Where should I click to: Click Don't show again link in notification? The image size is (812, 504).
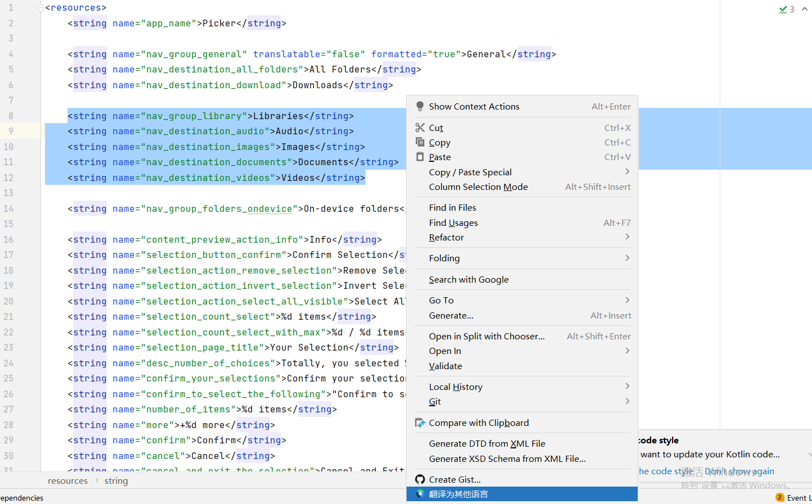click(739, 471)
